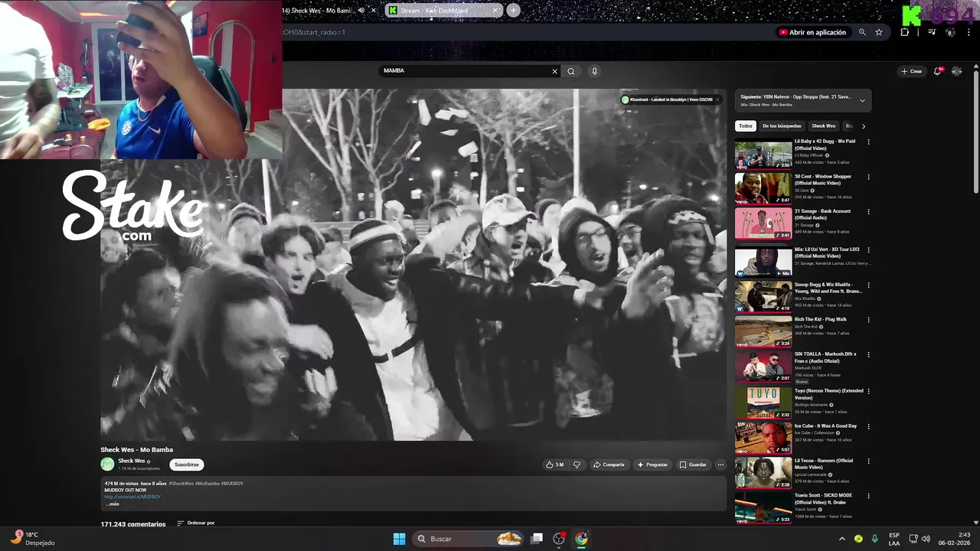
Task: Open a new browser tab
Action: [513, 10]
